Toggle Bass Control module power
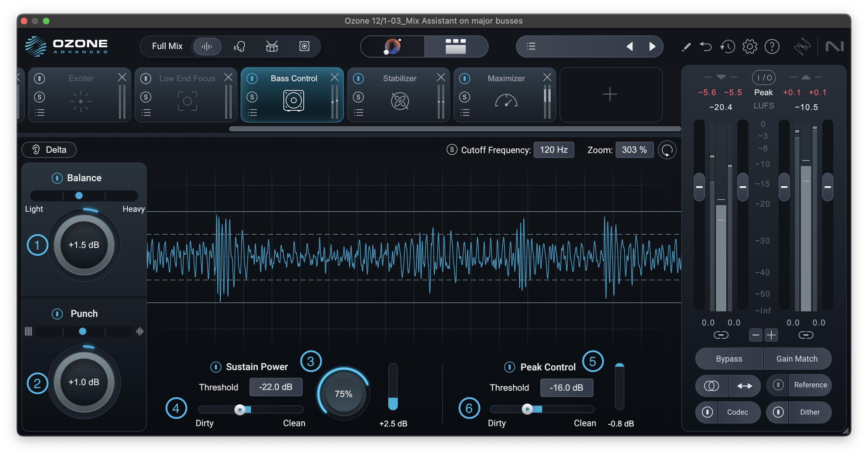868x456 pixels. 252,78
